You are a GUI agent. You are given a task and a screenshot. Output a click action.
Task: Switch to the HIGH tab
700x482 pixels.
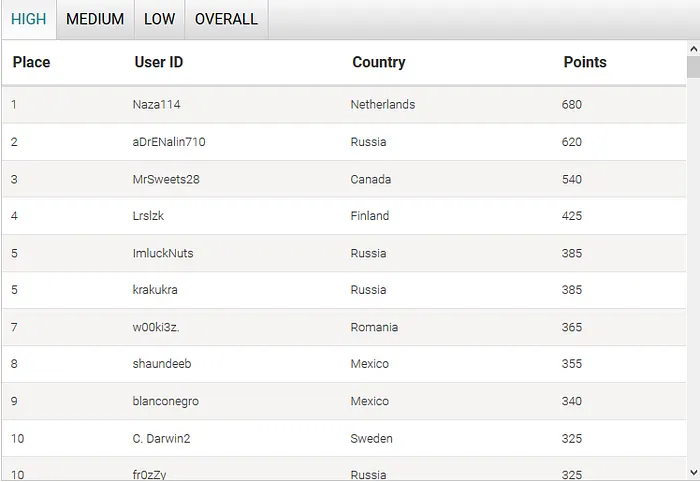[29, 19]
